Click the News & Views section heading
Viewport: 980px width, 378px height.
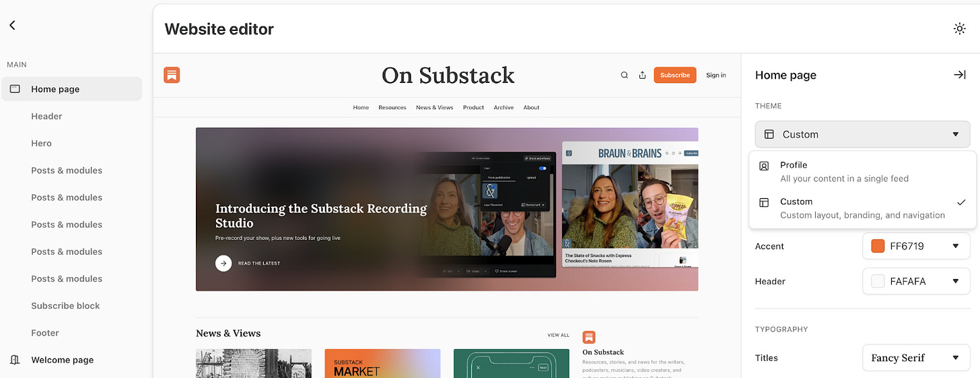(x=228, y=333)
